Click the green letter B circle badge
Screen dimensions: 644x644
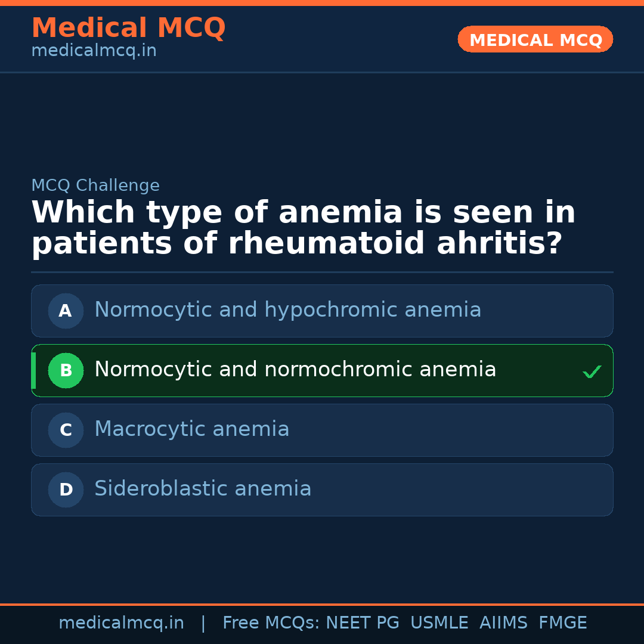[x=66, y=370]
